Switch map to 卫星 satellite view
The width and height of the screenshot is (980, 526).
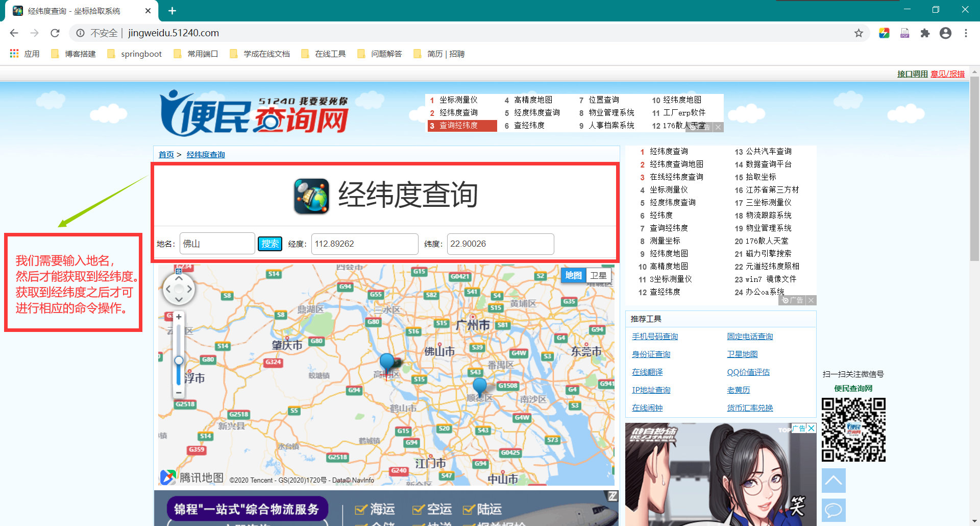(598, 276)
